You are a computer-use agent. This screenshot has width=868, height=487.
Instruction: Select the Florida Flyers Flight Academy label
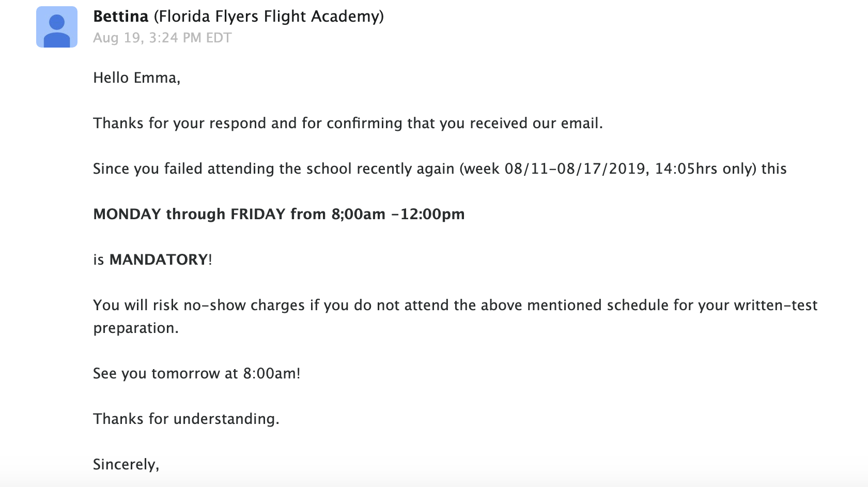point(269,17)
